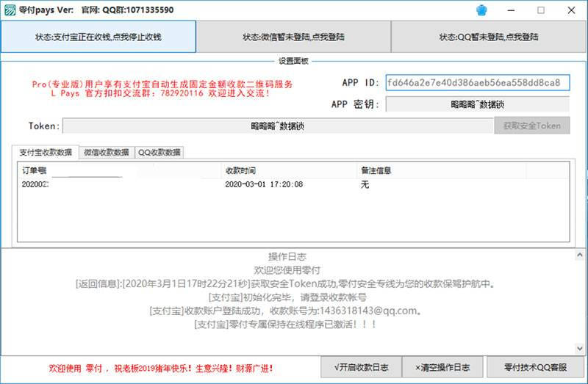
Task: Select order row starting with 202002
Action: click(x=293, y=184)
